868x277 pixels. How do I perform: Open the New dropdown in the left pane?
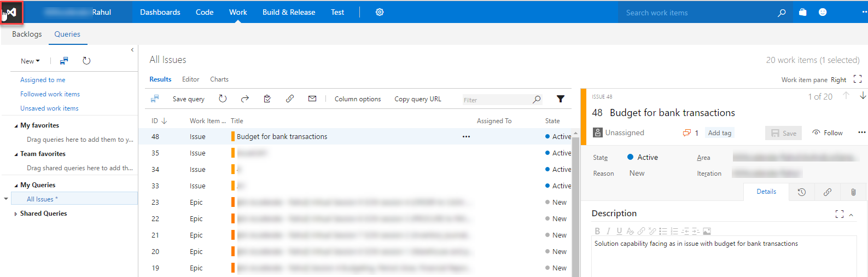click(x=30, y=61)
